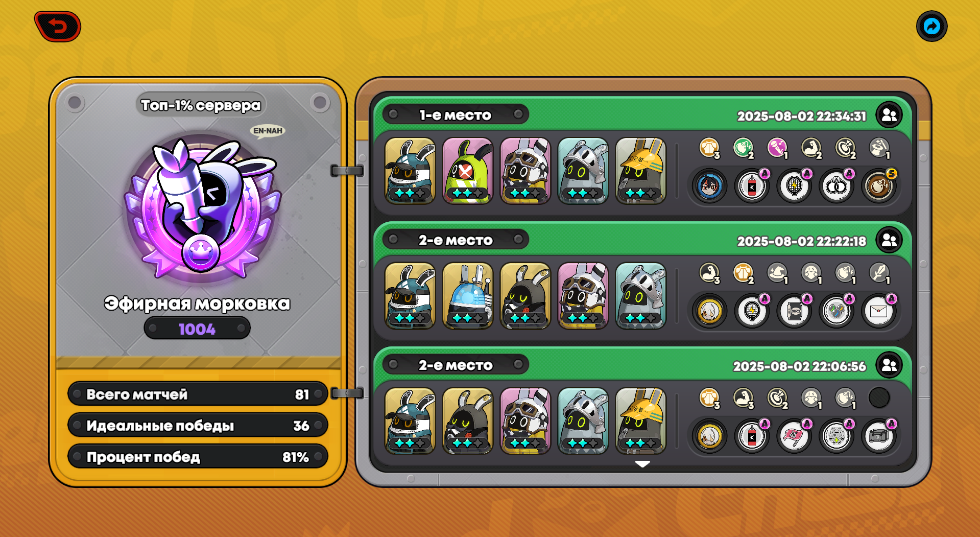Open team icon for 22:22:18 match
Viewport: 980px width, 537px height.
(889, 240)
